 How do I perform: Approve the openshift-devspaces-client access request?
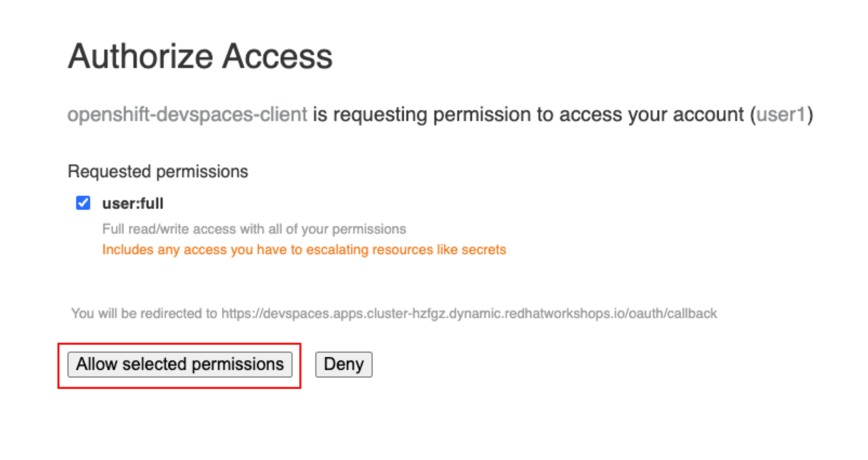pyautogui.click(x=179, y=364)
